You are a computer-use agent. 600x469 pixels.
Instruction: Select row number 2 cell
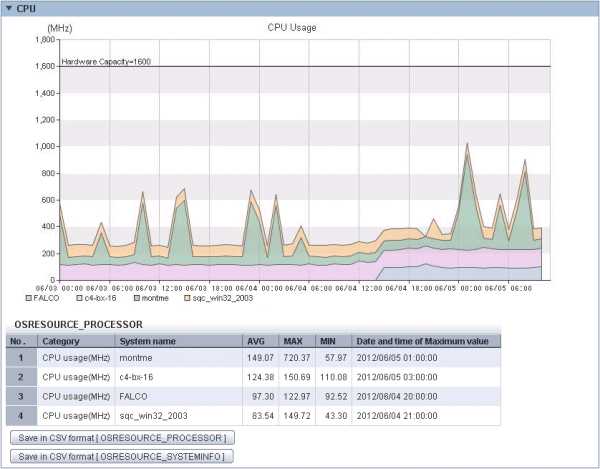21,377
